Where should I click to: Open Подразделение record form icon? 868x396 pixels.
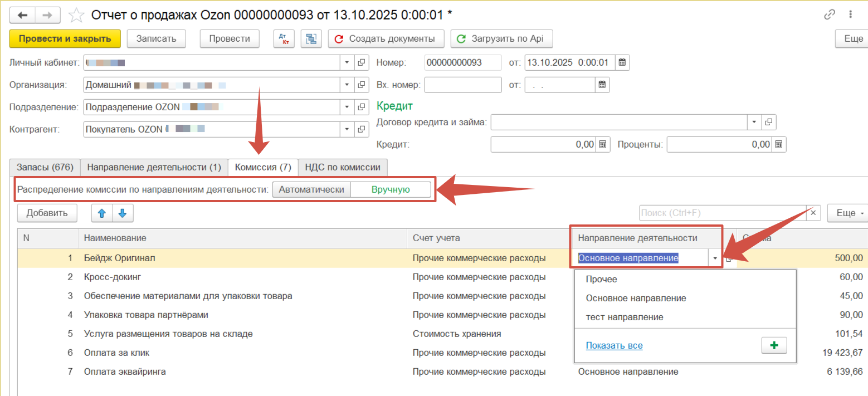(362, 107)
